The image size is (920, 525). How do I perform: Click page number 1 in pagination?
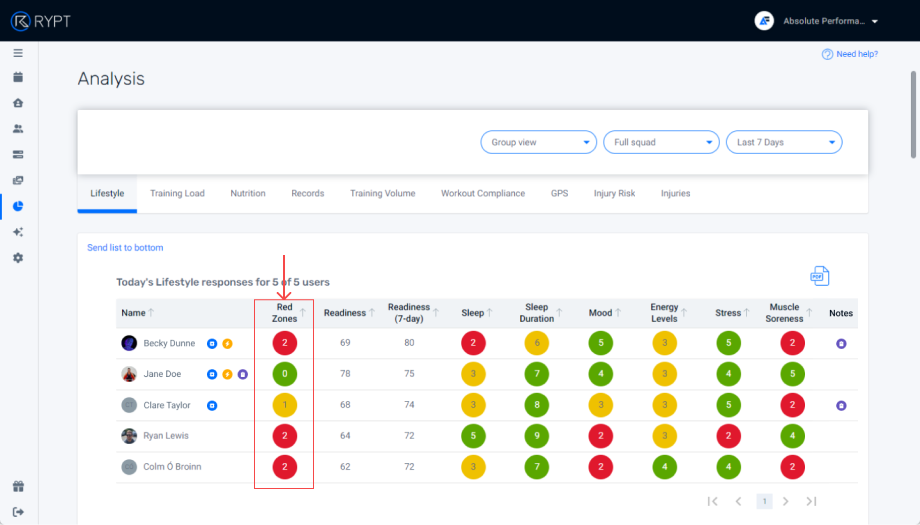point(764,501)
